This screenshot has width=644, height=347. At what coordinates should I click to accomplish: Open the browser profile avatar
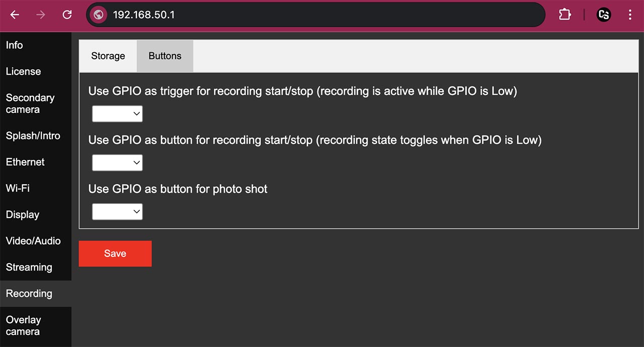pos(603,15)
